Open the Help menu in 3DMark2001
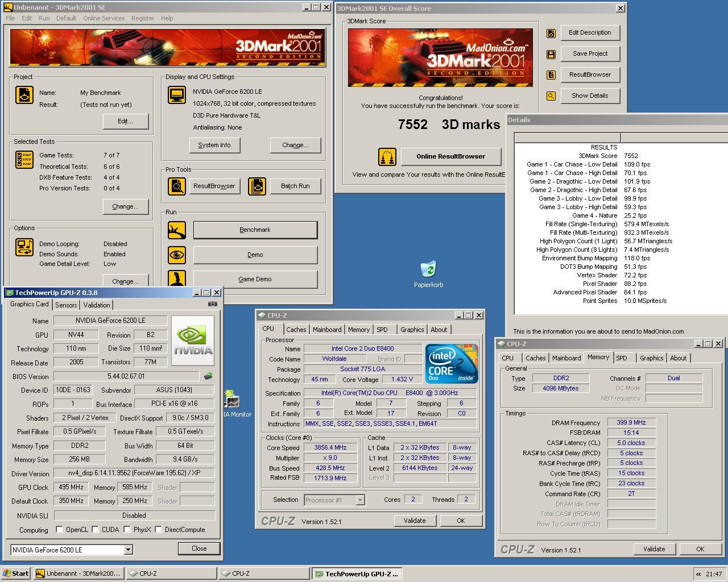Image resolution: width=728 pixels, height=582 pixels. point(167,18)
